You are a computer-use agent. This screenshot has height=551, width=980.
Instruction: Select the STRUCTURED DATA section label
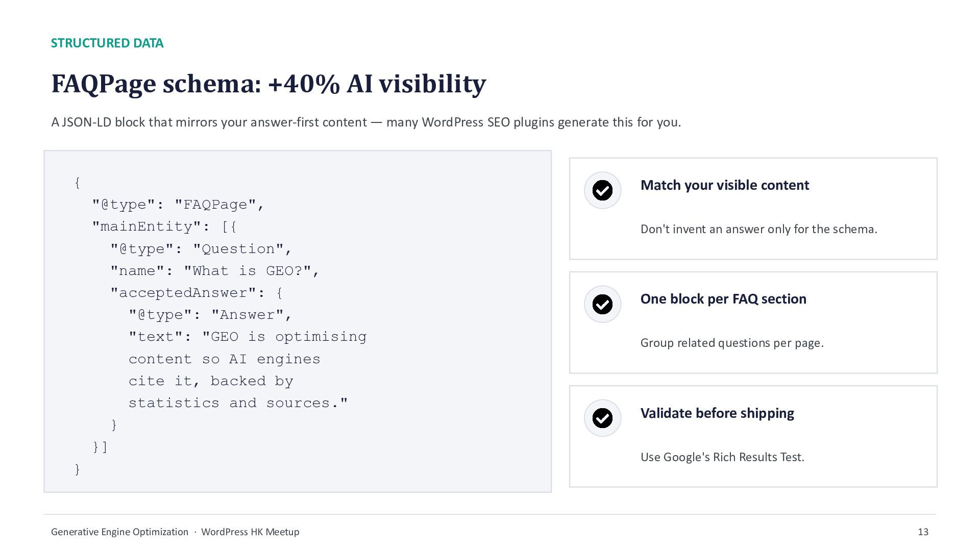pyautogui.click(x=107, y=43)
